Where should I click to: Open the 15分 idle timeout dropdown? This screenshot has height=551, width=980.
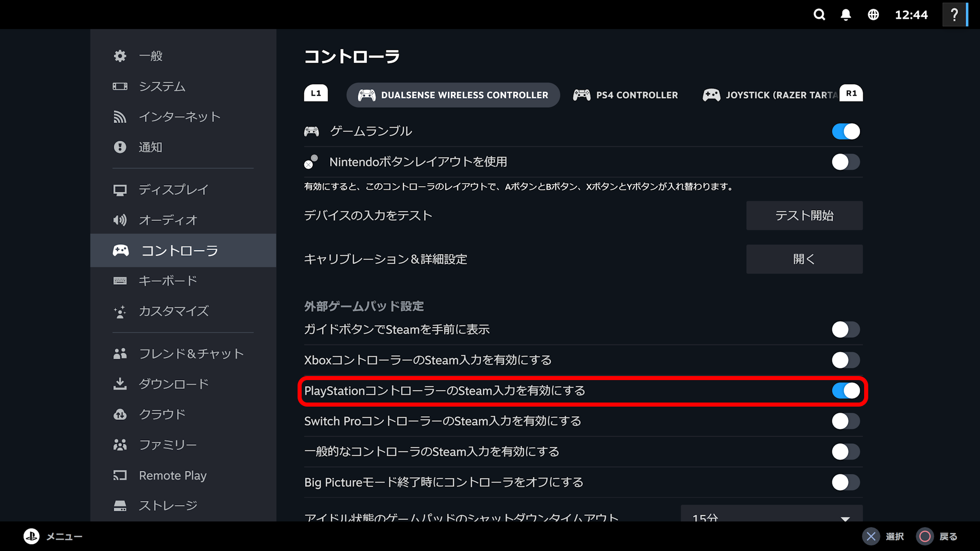(772, 514)
